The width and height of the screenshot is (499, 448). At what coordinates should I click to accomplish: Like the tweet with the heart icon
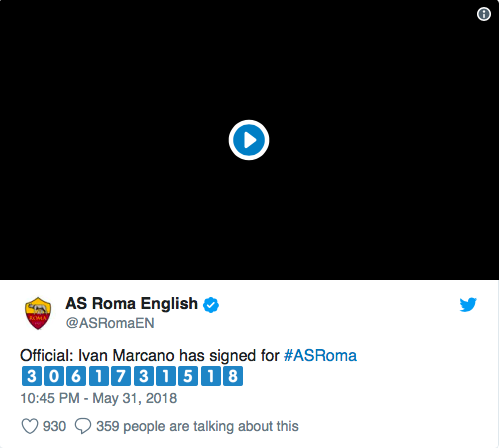point(30,426)
